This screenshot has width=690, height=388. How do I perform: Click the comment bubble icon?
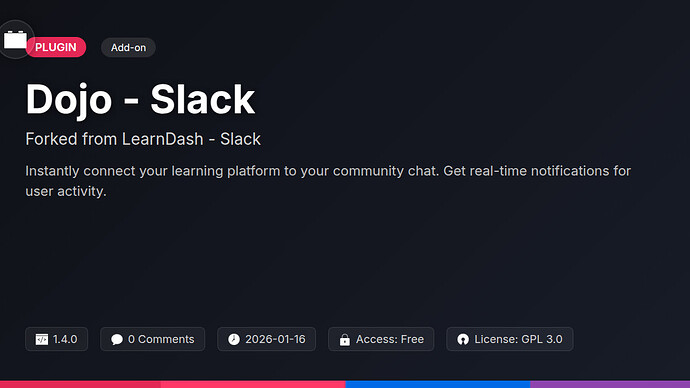117,339
